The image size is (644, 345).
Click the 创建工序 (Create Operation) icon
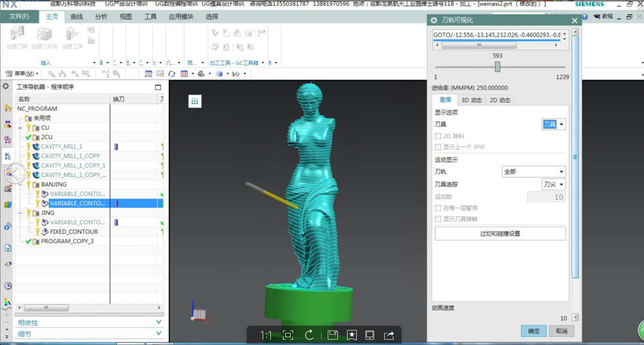click(72, 34)
